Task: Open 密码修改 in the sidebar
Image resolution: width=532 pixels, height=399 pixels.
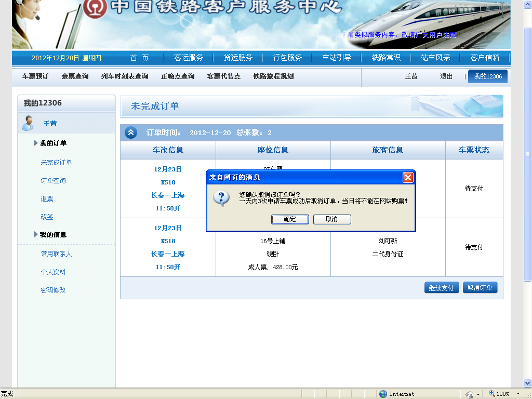Action: [x=54, y=290]
